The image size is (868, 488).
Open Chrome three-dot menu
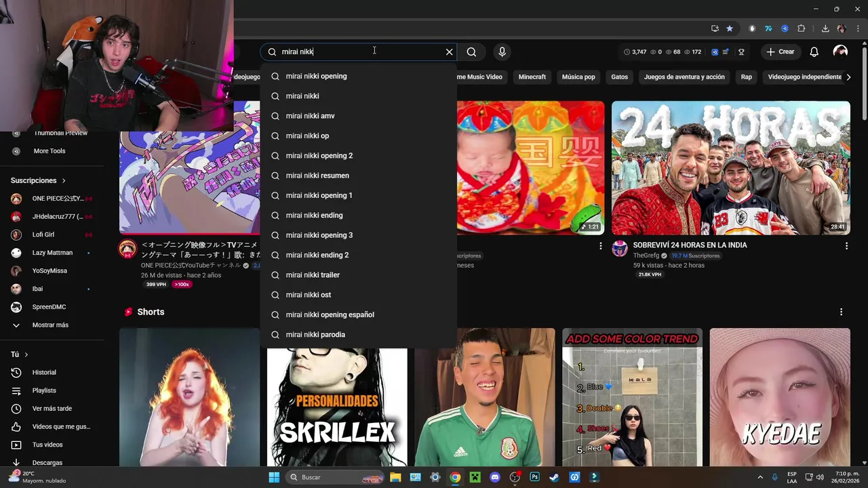pos(858,28)
